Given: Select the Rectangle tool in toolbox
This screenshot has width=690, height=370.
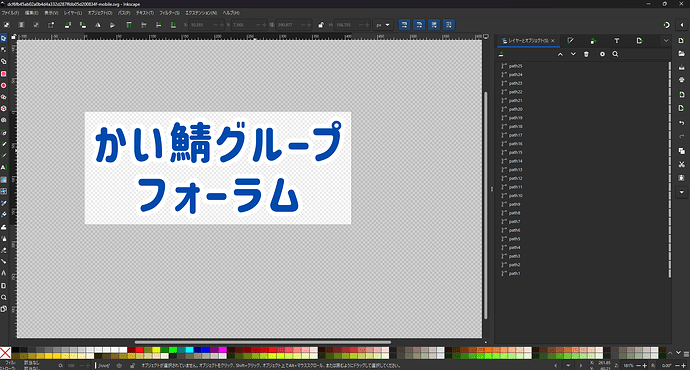Looking at the screenshot, I should 4,73.
